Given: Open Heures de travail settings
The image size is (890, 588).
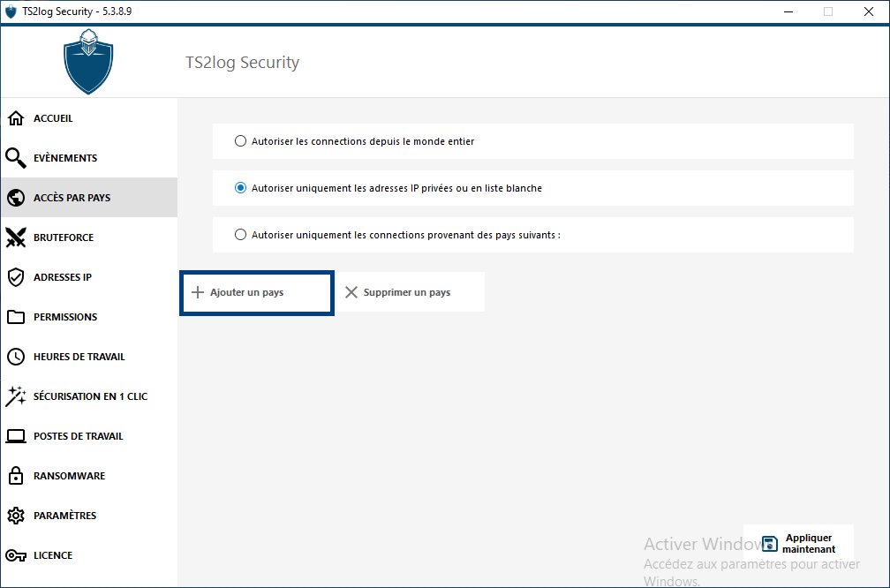Looking at the screenshot, I should coord(89,357).
